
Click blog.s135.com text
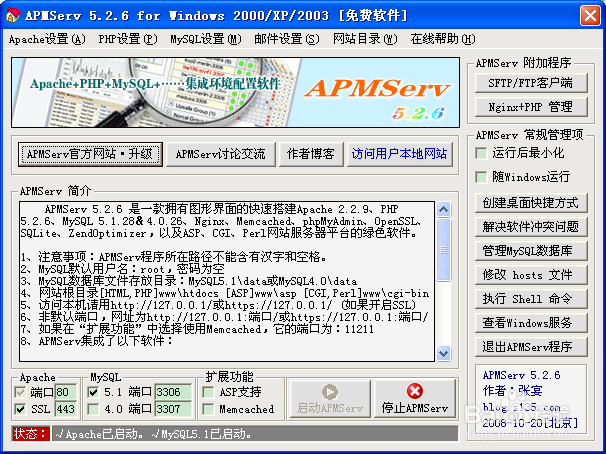[x=521, y=407]
